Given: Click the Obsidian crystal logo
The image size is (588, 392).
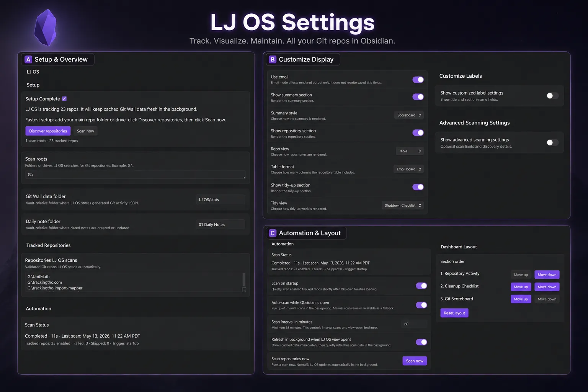Looking at the screenshot, I should 46,28.
